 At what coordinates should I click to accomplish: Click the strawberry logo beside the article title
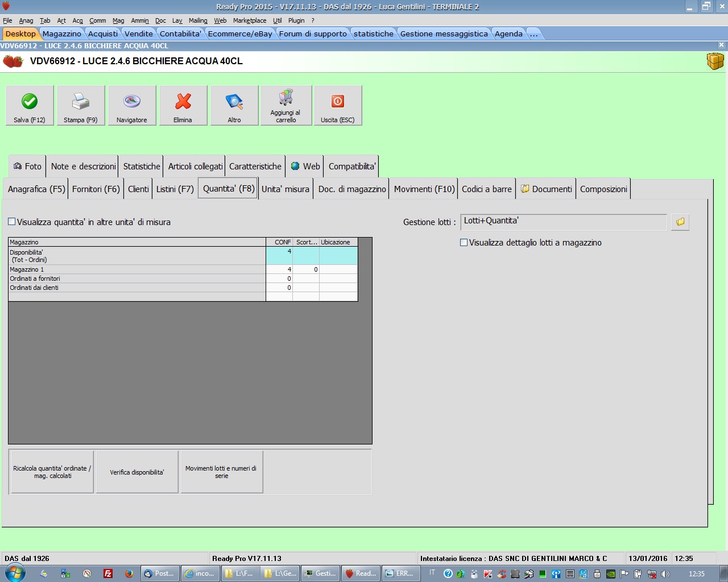click(x=13, y=61)
